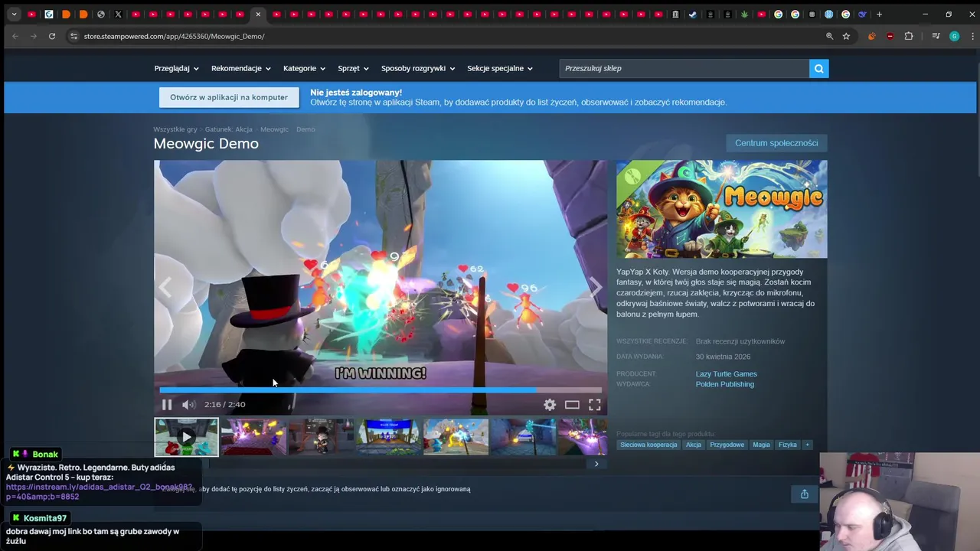Show previous media with left arrow on video
This screenshot has height=551, width=980.
click(165, 288)
